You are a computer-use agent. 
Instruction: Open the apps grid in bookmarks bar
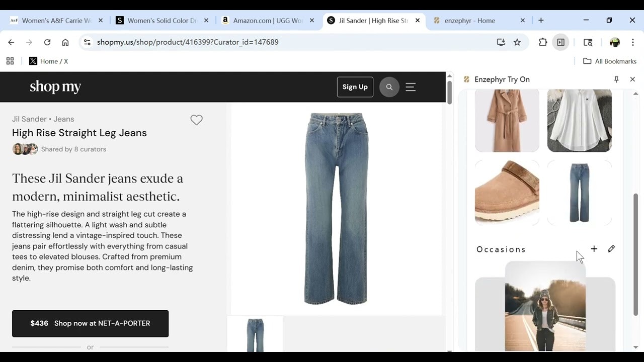[10, 61]
